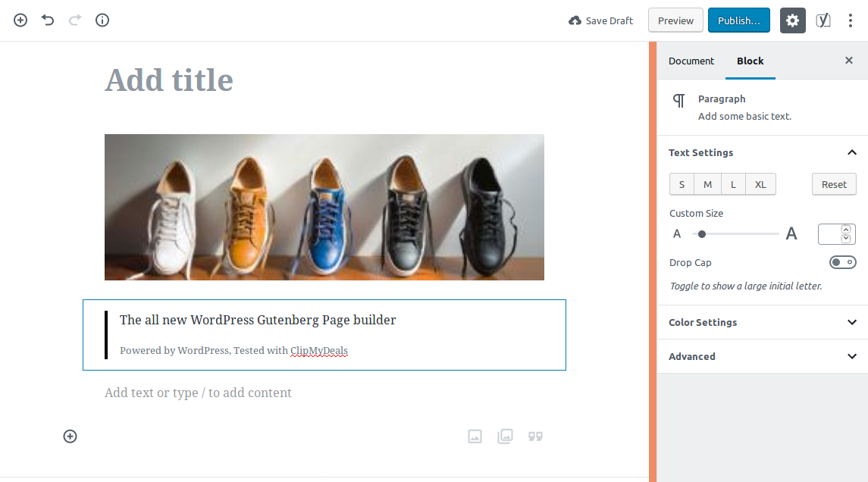Open the three-dot more tools menu
This screenshot has height=482, width=868.
tap(851, 20)
